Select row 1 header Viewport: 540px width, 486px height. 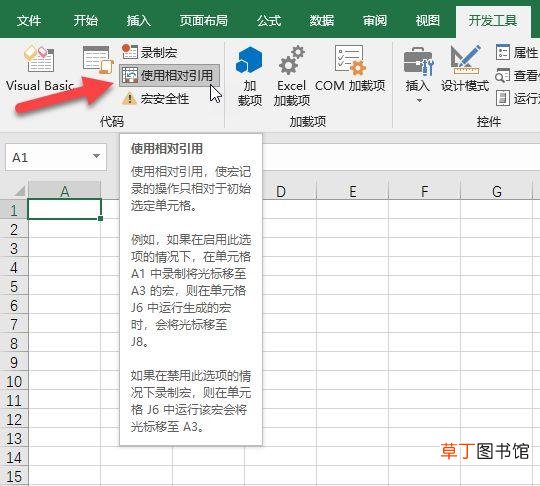click(x=14, y=210)
